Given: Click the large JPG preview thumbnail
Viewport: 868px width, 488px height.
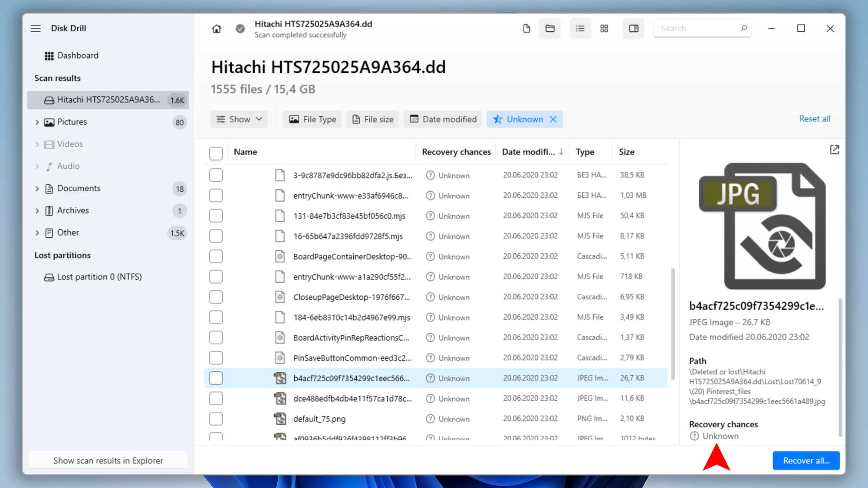Looking at the screenshot, I should (x=762, y=226).
